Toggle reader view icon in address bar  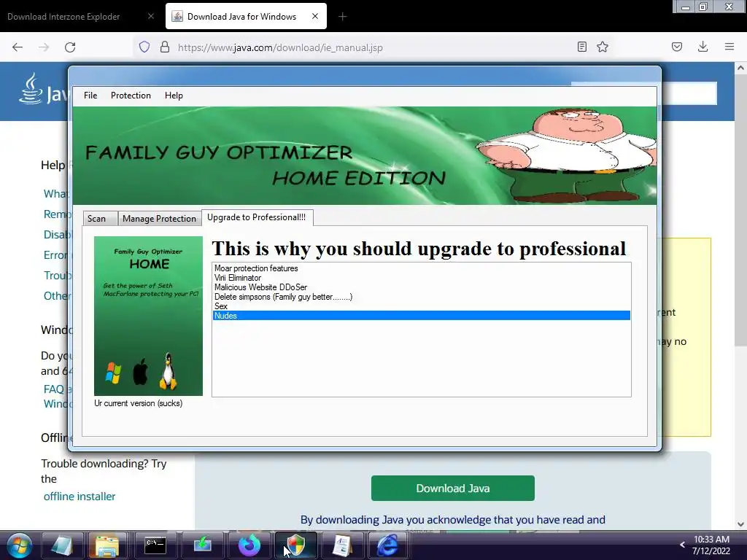(x=581, y=47)
